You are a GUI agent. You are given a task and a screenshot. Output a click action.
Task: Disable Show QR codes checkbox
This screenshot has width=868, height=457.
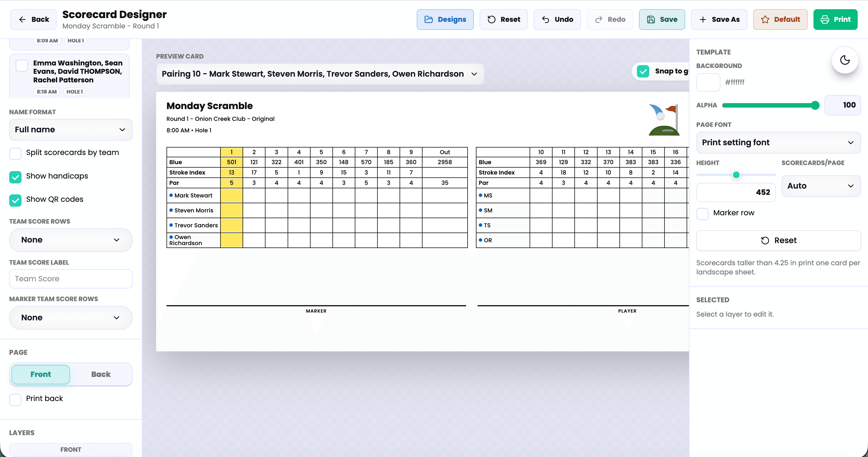[15, 200]
